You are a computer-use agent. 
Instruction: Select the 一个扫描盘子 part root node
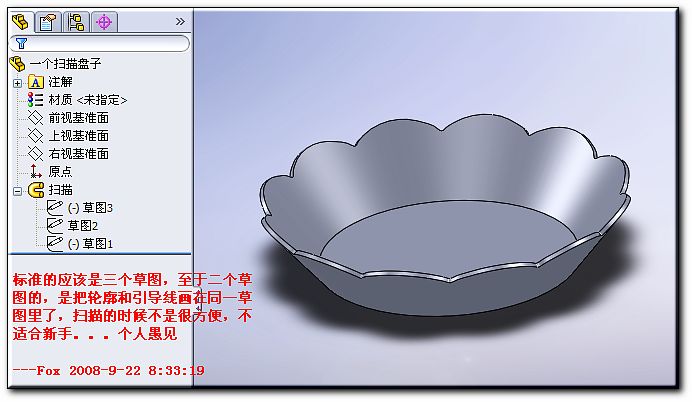click(x=65, y=64)
